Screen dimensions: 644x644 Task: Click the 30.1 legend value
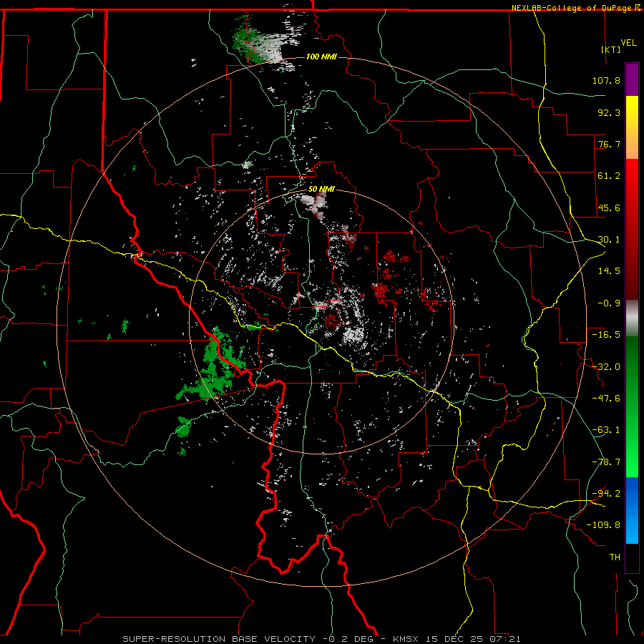tap(609, 240)
